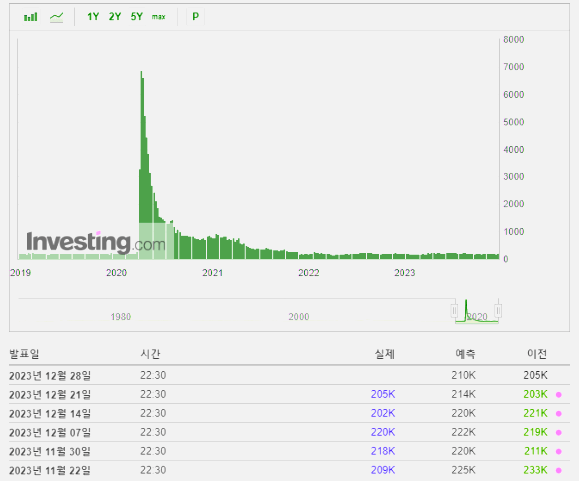
Task: Select the max time range
Action: 158,17
